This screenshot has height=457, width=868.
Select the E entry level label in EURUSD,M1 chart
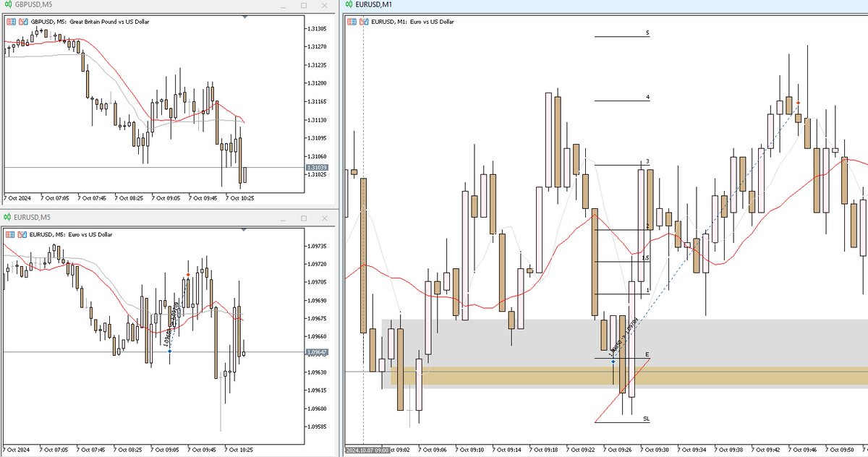[647, 355]
